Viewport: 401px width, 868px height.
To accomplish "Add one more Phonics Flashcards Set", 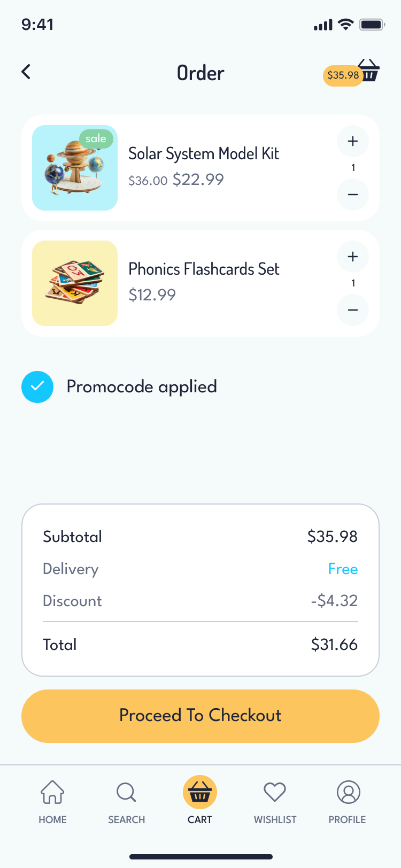I will [353, 257].
